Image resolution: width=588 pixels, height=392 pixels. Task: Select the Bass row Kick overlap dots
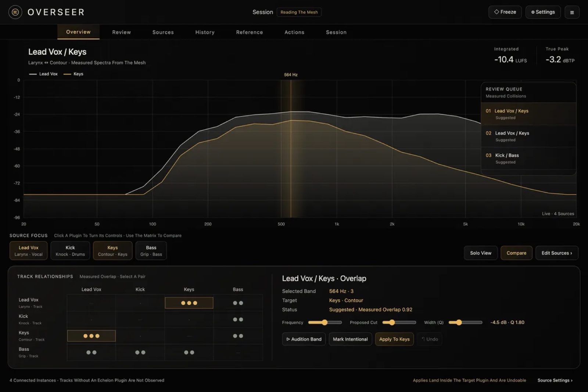[x=140, y=352]
